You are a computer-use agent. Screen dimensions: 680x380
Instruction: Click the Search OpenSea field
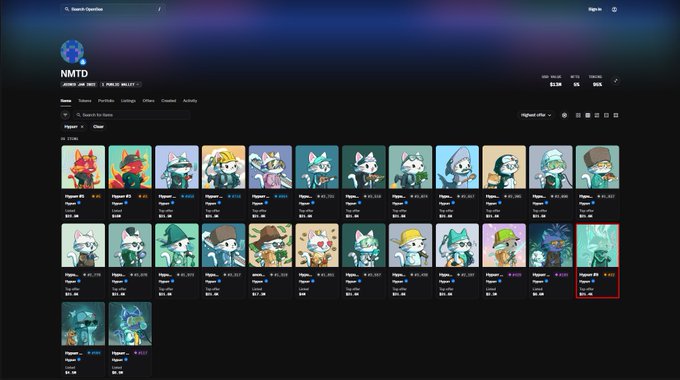(x=113, y=9)
